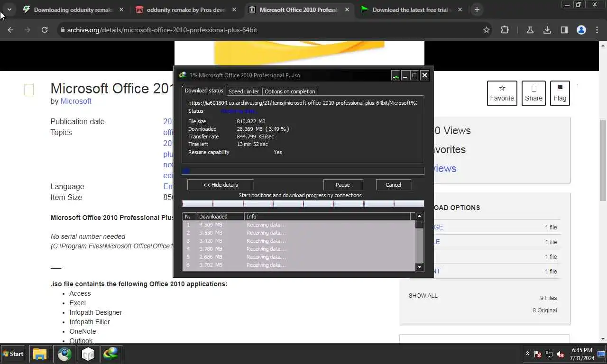This screenshot has height=364, width=607.
Task: Open the globe browser icon on taskbar
Action: pos(64,354)
